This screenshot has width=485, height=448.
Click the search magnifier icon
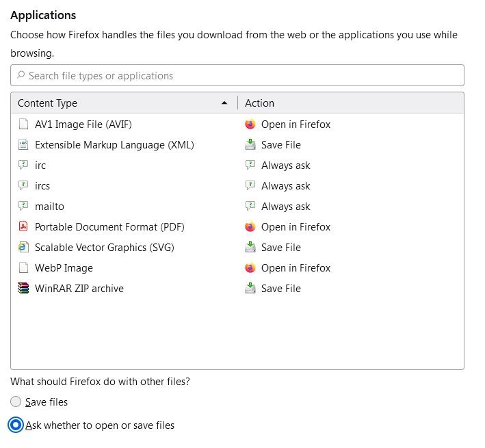(21, 75)
